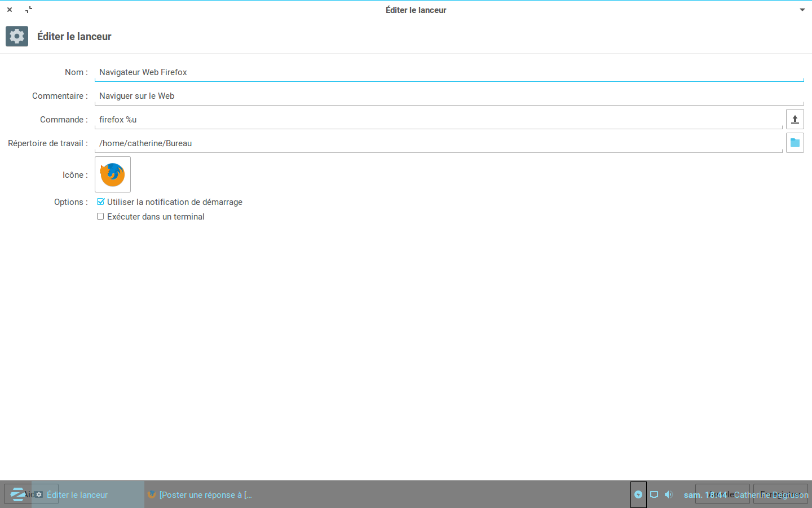
Task: Switch to the 'Poster une réponse' Firefox task
Action: [x=200, y=494]
